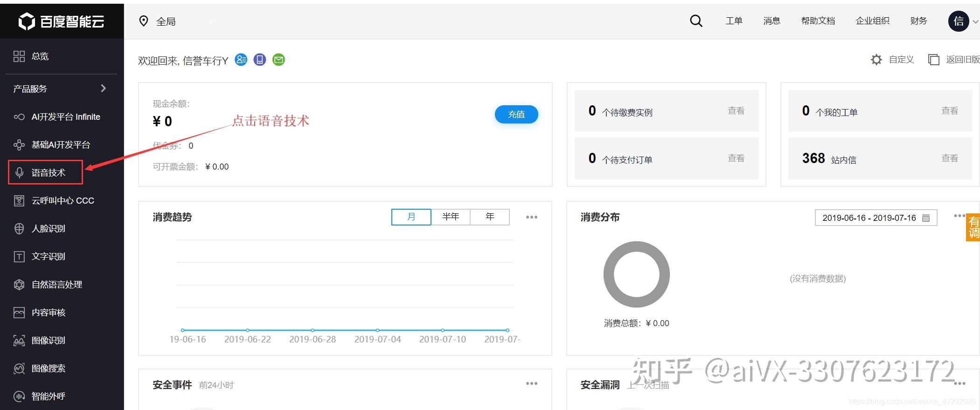Click the AI开发平台 Infinite infinity icon
The image size is (980, 410).
tap(19, 117)
